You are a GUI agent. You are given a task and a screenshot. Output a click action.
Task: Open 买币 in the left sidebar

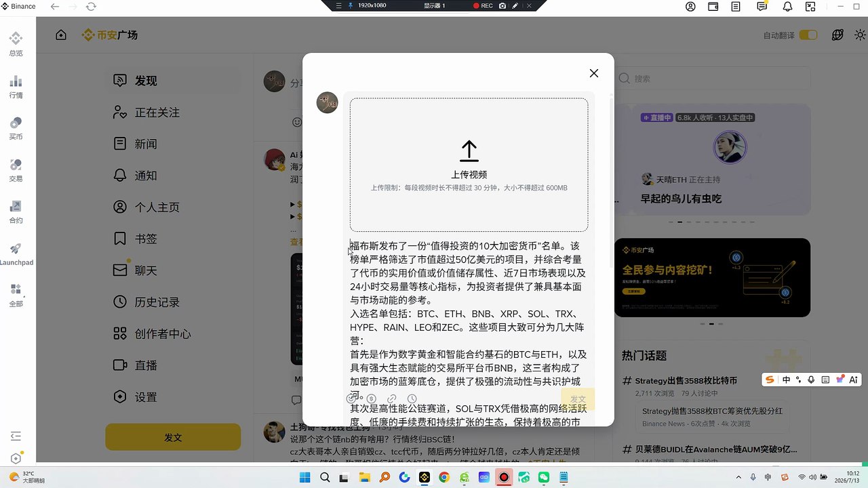(x=16, y=128)
